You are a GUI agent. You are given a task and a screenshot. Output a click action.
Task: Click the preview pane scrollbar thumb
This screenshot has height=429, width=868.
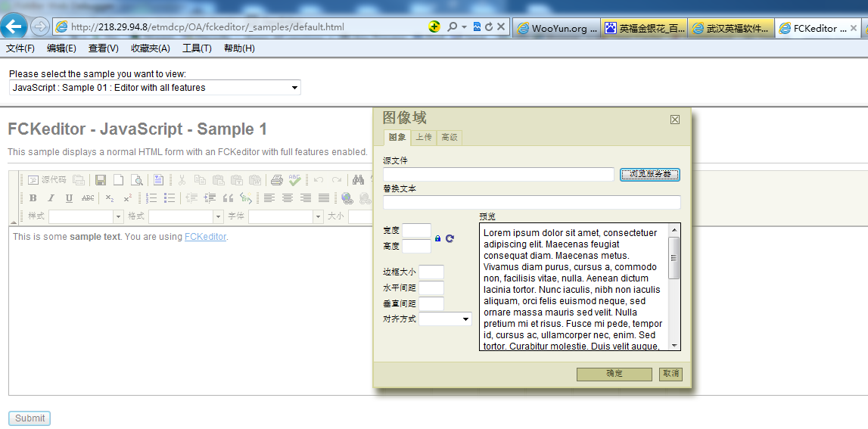point(674,258)
